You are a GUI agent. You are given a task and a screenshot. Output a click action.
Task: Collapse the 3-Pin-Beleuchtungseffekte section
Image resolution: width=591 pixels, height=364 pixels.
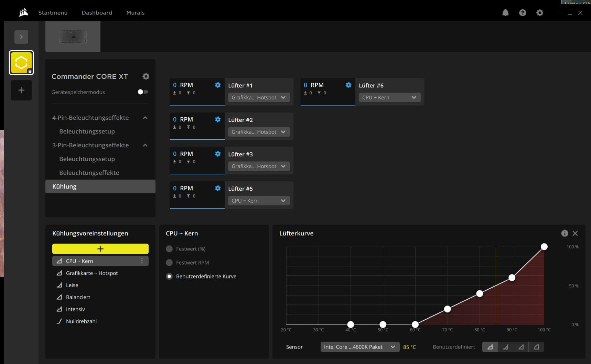[145, 145]
